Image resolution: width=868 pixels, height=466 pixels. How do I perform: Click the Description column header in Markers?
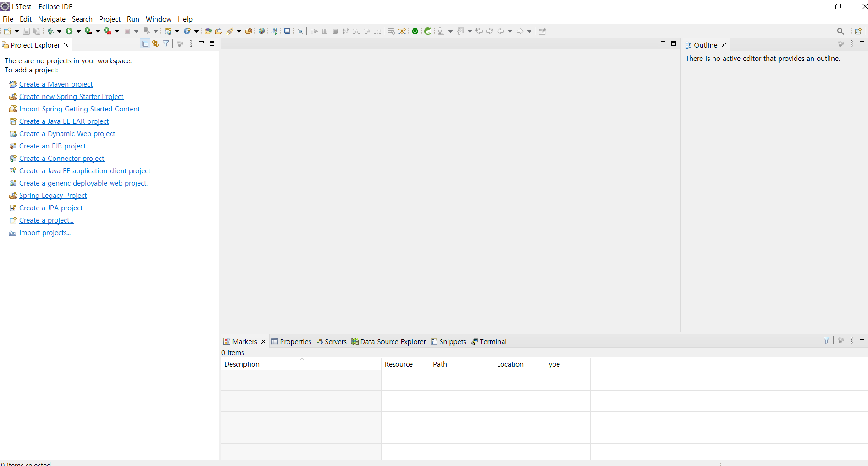[301, 364]
